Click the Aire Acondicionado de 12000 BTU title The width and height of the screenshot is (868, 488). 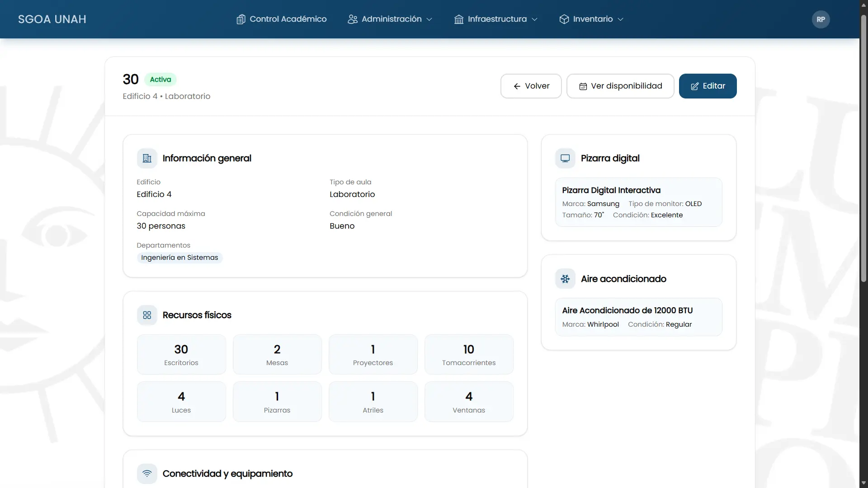tap(627, 310)
